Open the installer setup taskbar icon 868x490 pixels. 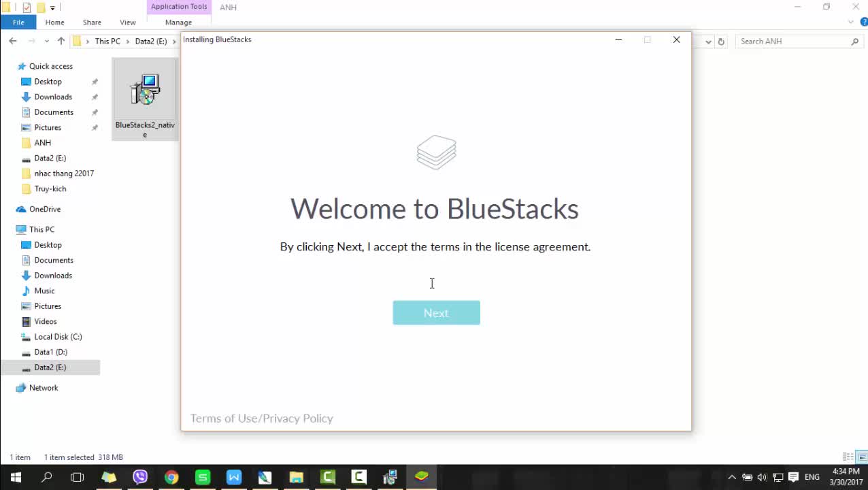click(390, 477)
